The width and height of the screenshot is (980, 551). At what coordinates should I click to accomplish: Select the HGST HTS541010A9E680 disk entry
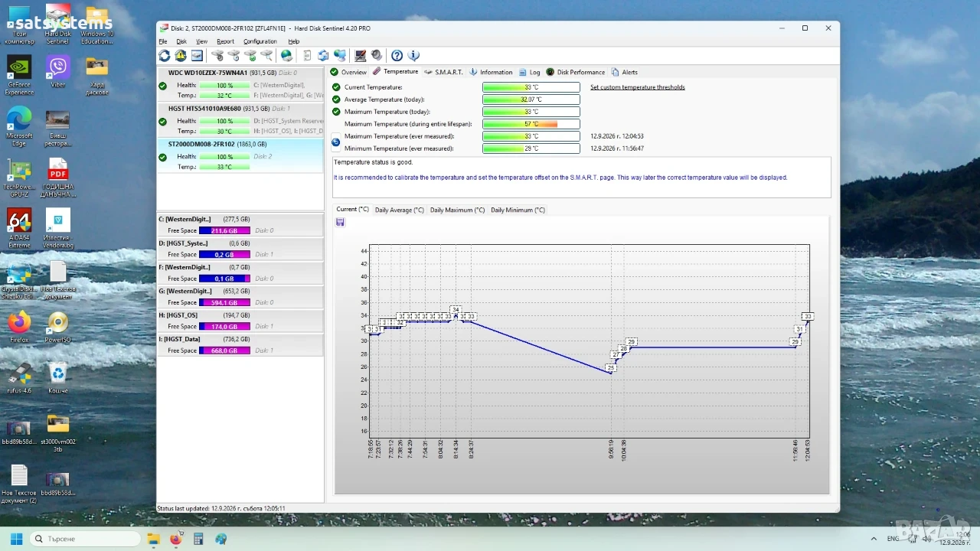pos(240,119)
